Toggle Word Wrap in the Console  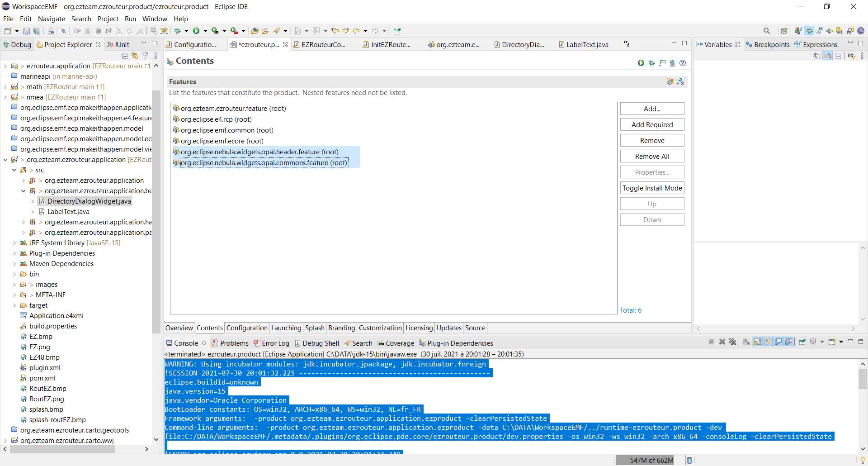tap(768, 342)
